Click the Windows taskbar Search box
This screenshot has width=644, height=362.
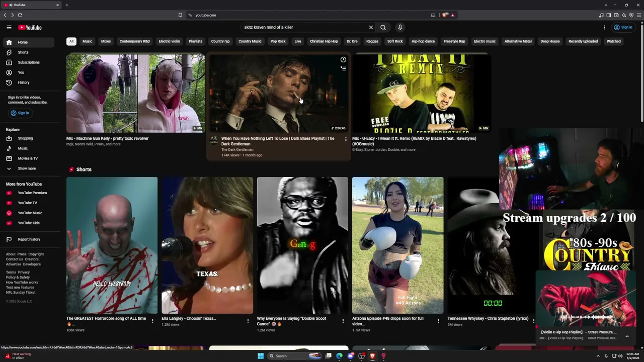click(295, 356)
